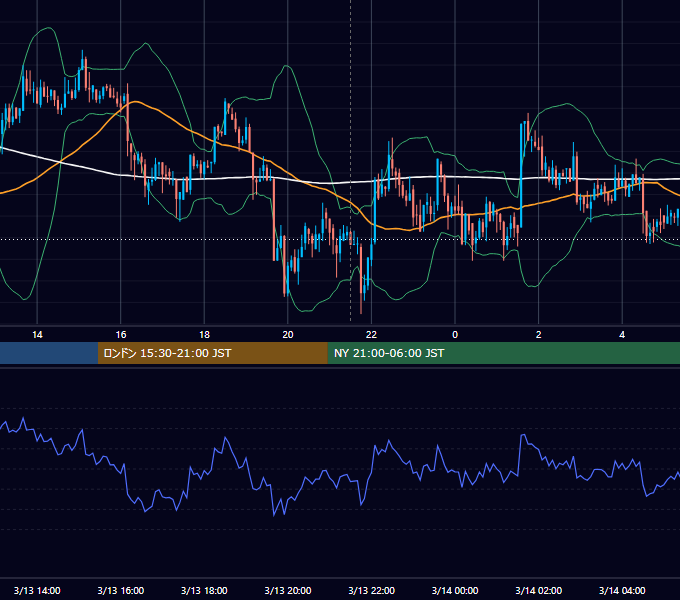Viewport: 680px width, 600px height.
Task: Click the 3/13 18:00 time label
Action: pos(204,590)
